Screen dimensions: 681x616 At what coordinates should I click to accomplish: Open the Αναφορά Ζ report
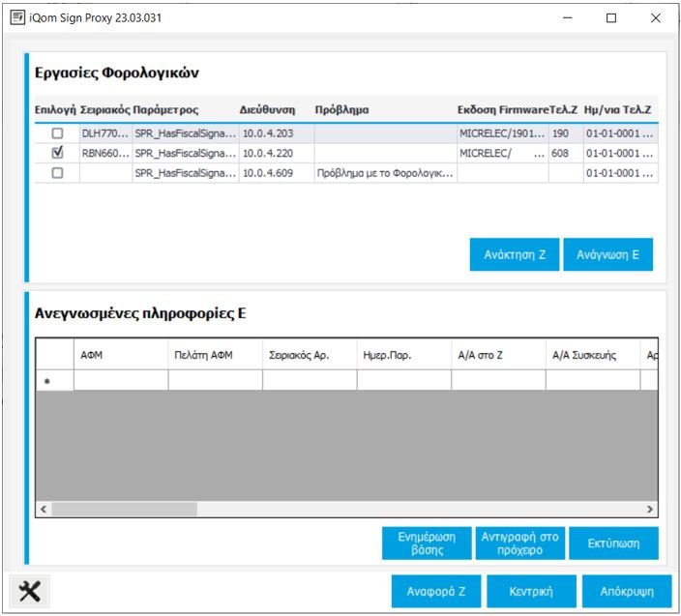[436, 592]
